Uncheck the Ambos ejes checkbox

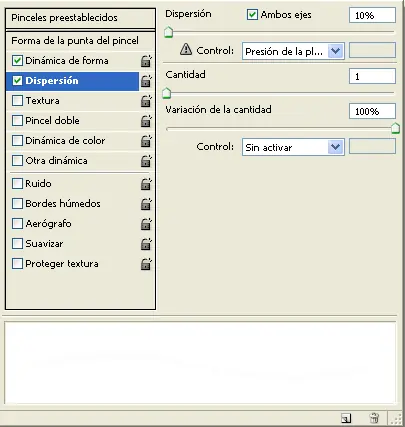pos(252,15)
